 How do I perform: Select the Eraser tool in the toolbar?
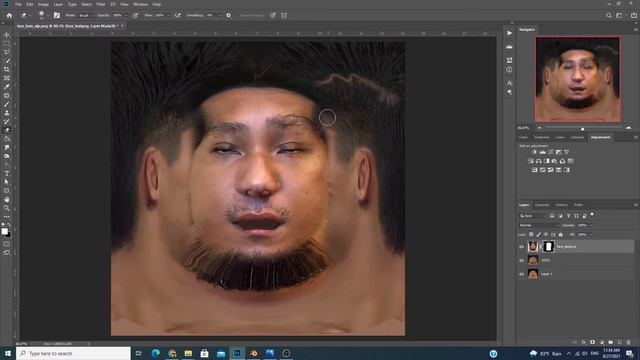[x=7, y=130]
